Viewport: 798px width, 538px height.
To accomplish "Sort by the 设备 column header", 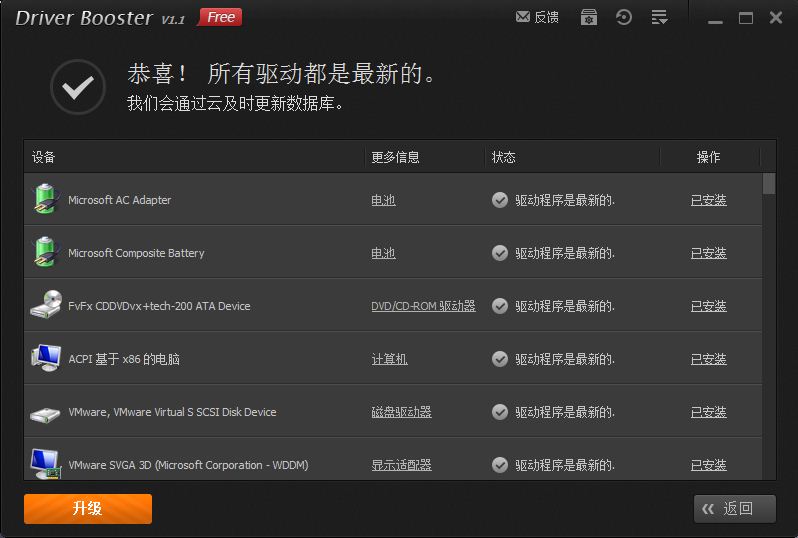I will click(x=44, y=157).
